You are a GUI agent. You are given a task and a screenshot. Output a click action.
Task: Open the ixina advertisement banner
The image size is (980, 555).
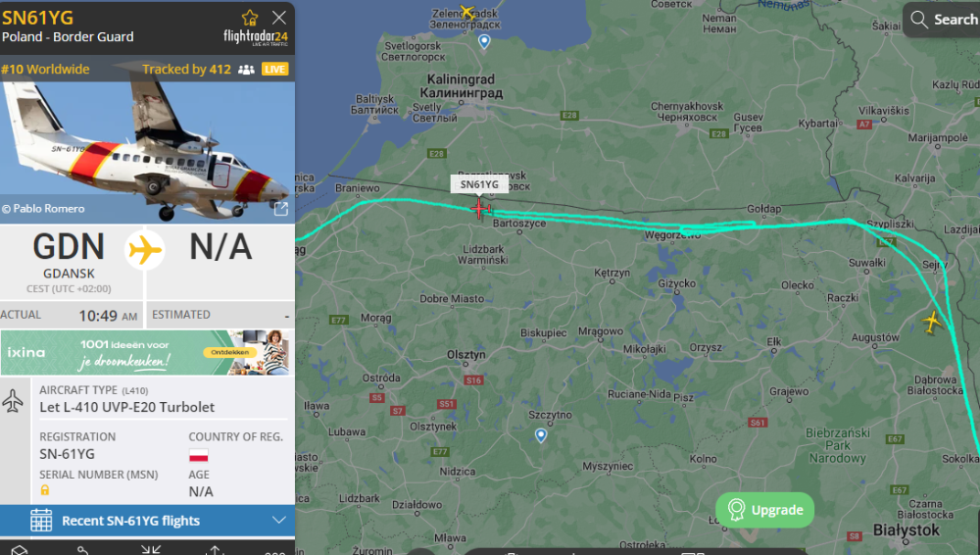(x=147, y=353)
